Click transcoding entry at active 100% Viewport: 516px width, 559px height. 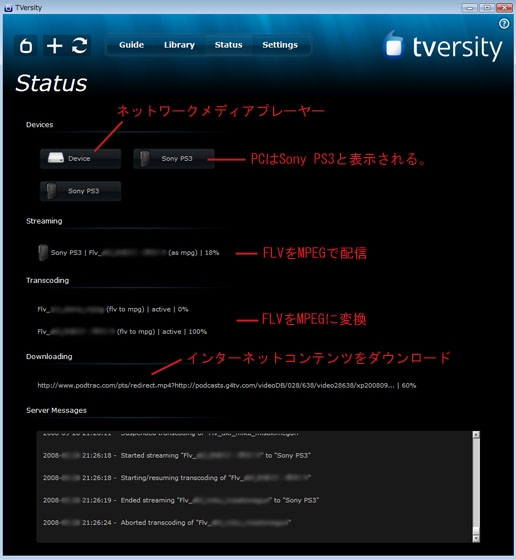(x=122, y=332)
